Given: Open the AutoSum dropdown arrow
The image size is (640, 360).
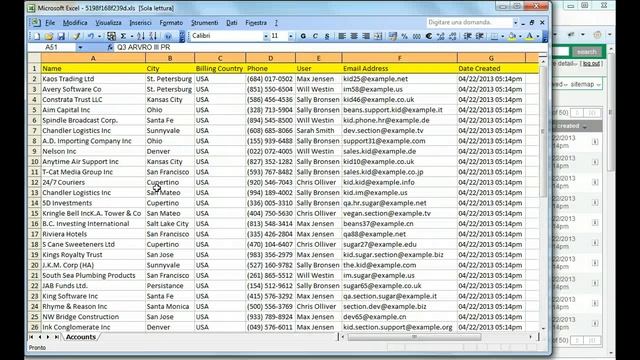Looking at the screenshot, I should (131, 36).
